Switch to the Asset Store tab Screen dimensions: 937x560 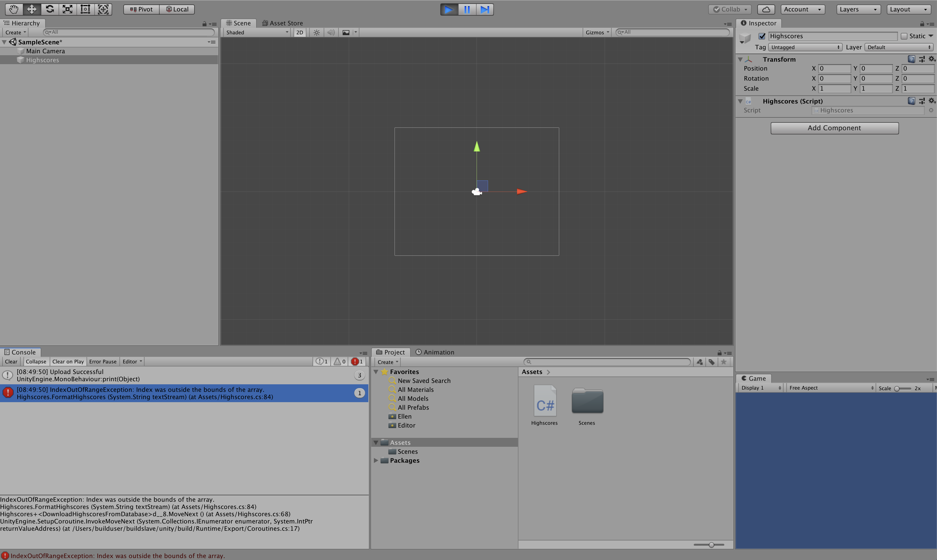click(x=282, y=23)
